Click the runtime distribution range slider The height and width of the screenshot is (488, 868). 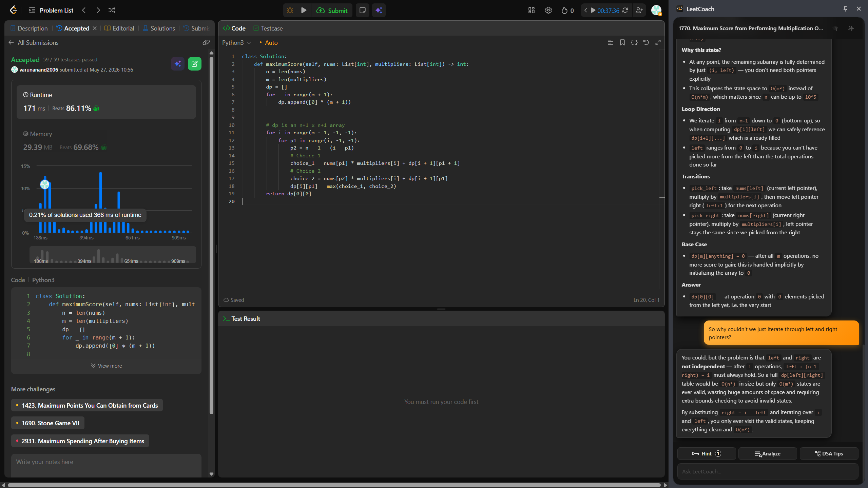[x=113, y=255]
